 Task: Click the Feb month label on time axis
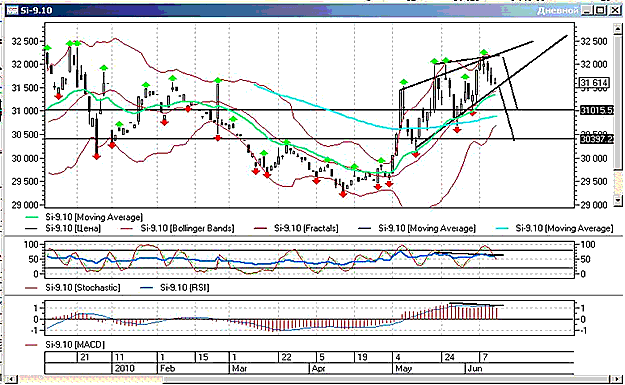pyautogui.click(x=167, y=368)
